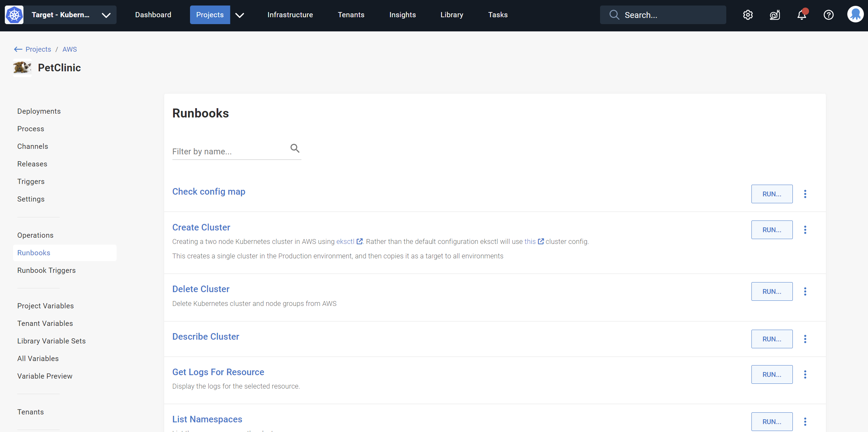Open the configuration gear icon
868x432 pixels.
click(748, 15)
